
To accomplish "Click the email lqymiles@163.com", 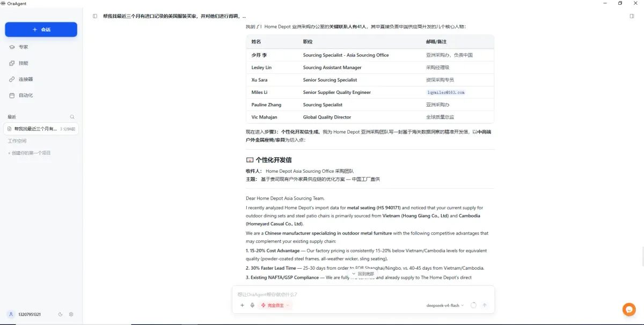I will 445,92.
